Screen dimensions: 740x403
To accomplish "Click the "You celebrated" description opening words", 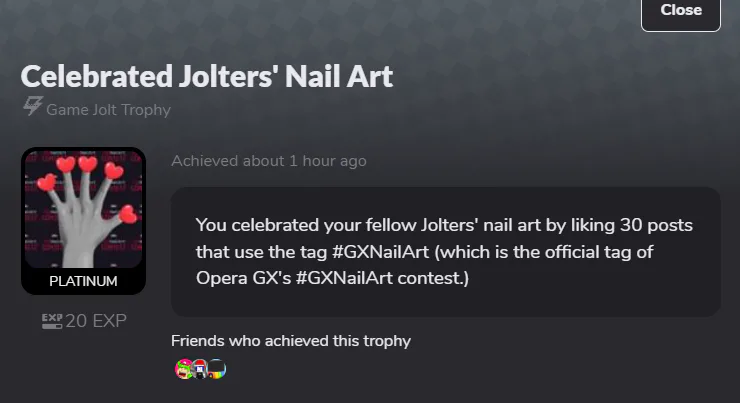I will (x=252, y=224).
